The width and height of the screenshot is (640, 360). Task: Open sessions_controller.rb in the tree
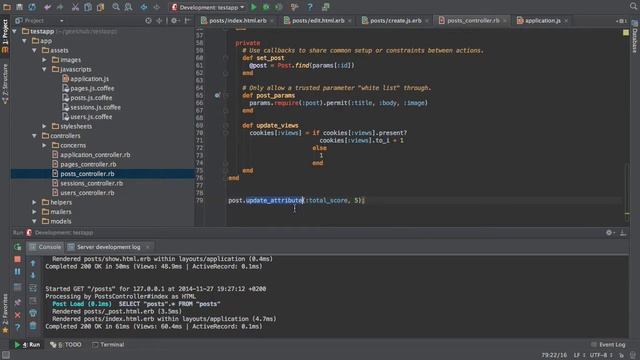tap(87, 183)
